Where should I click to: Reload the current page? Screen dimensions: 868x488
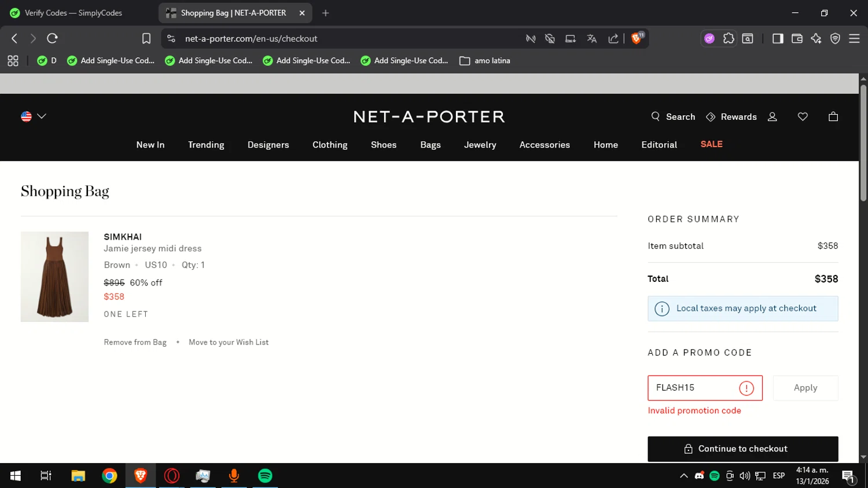coord(52,38)
